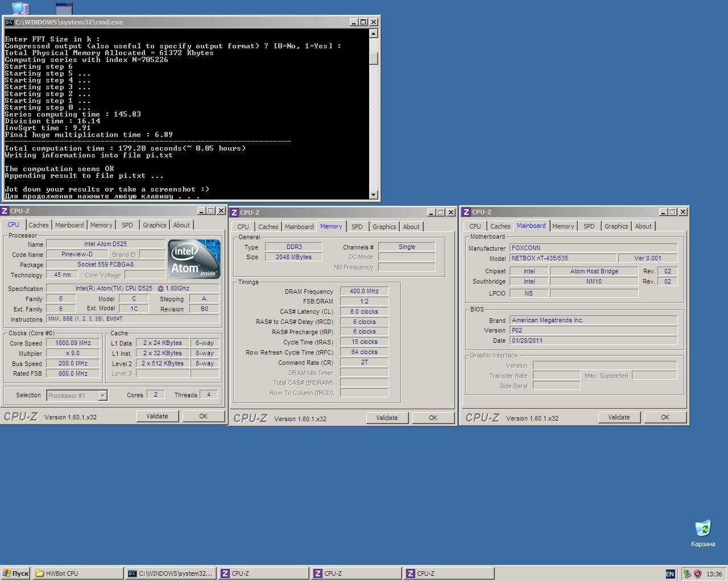The height and width of the screenshot is (582, 728).
Task: Open the Processor #1 selection dropdown
Action: pos(77,396)
